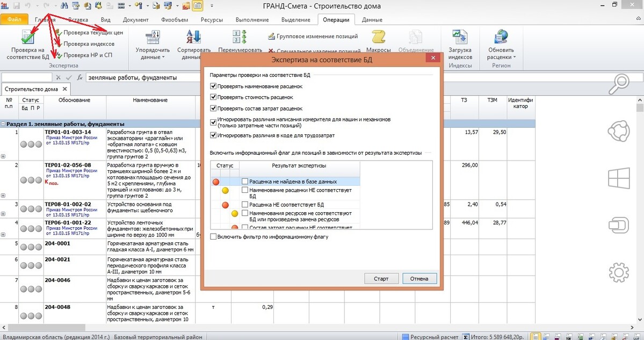Uncheck Проверять наименование расценок
644x340 pixels.
213,86
